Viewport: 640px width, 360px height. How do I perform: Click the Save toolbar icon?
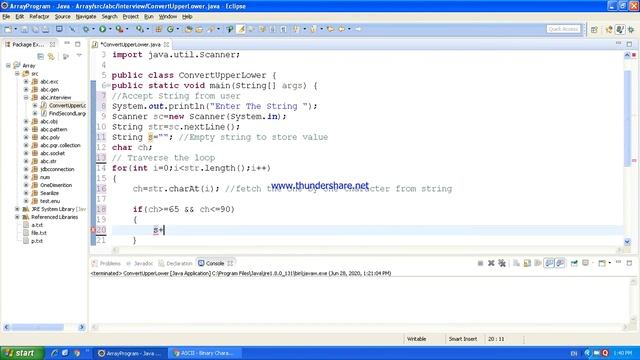tap(24, 29)
